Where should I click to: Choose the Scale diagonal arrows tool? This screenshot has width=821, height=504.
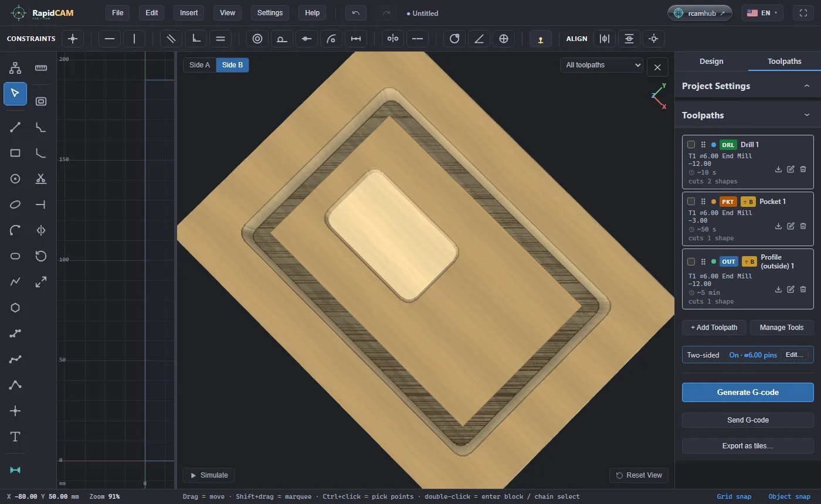(x=41, y=282)
